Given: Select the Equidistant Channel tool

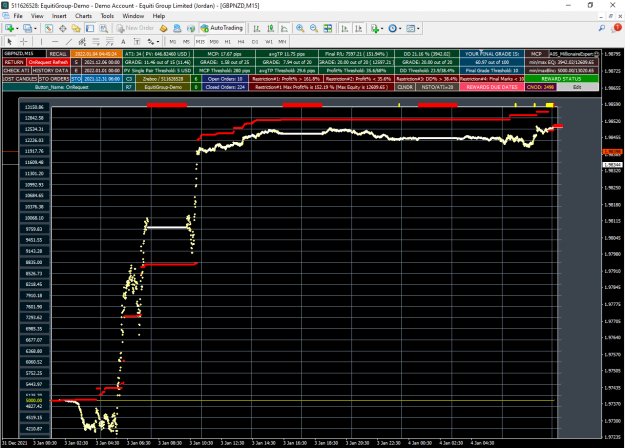Looking at the screenshot, I should (x=82, y=41).
